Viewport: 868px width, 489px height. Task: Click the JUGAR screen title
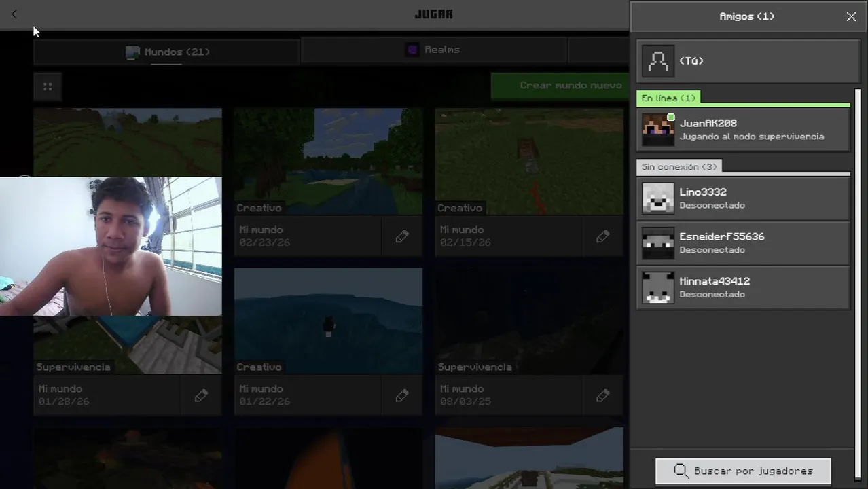pyautogui.click(x=433, y=14)
